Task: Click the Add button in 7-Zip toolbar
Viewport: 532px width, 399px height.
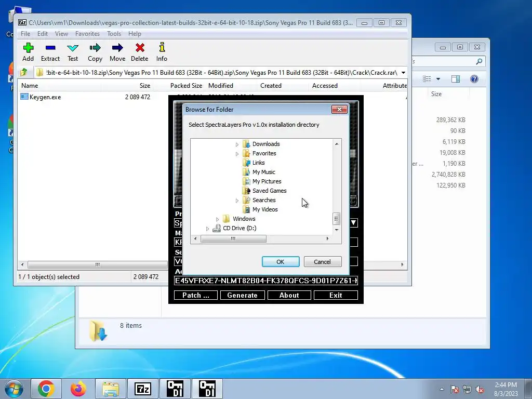Action: pyautogui.click(x=28, y=52)
